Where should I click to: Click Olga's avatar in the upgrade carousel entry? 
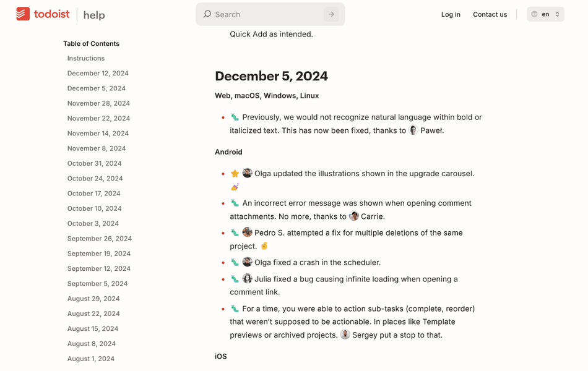[247, 173]
